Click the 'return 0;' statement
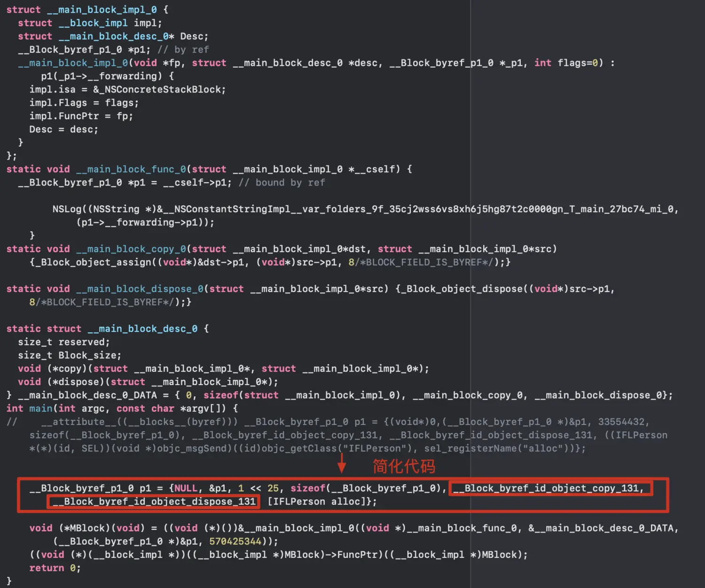 (55, 568)
